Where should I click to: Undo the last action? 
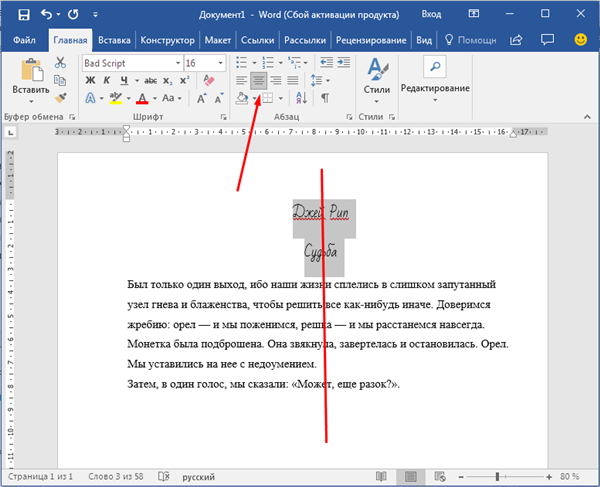click(x=46, y=15)
